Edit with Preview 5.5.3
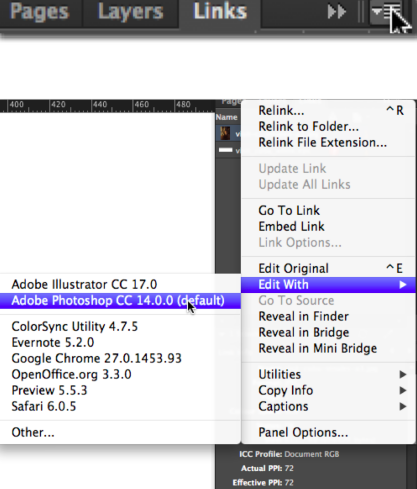Image resolution: width=417 pixels, height=489 pixels. (120, 390)
